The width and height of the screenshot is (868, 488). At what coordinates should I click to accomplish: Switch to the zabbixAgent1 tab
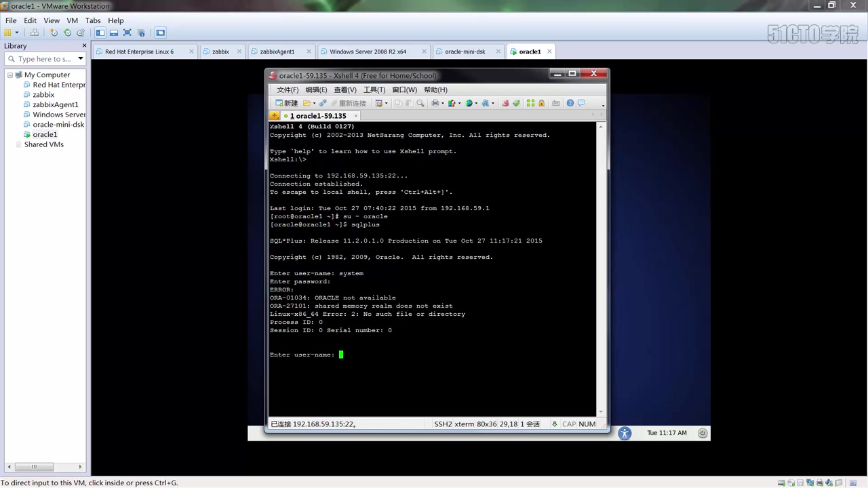pos(277,52)
